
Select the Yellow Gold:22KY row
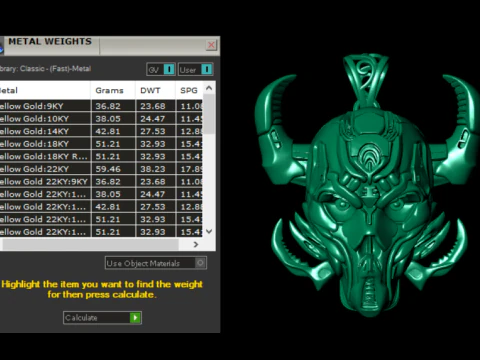pyautogui.click(x=101, y=169)
